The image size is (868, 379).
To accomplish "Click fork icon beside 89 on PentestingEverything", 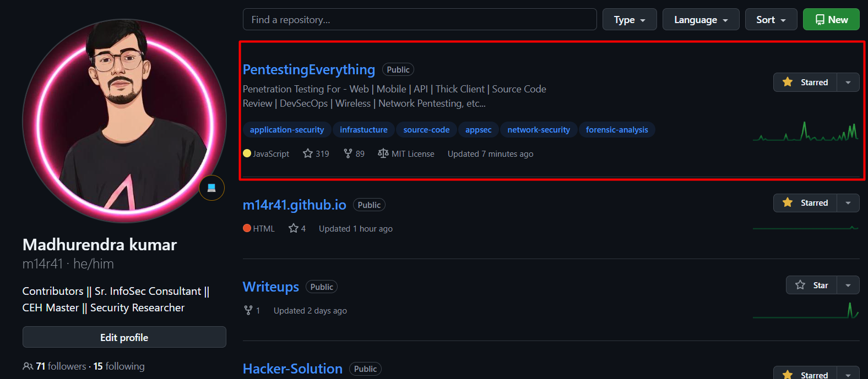I will point(348,153).
